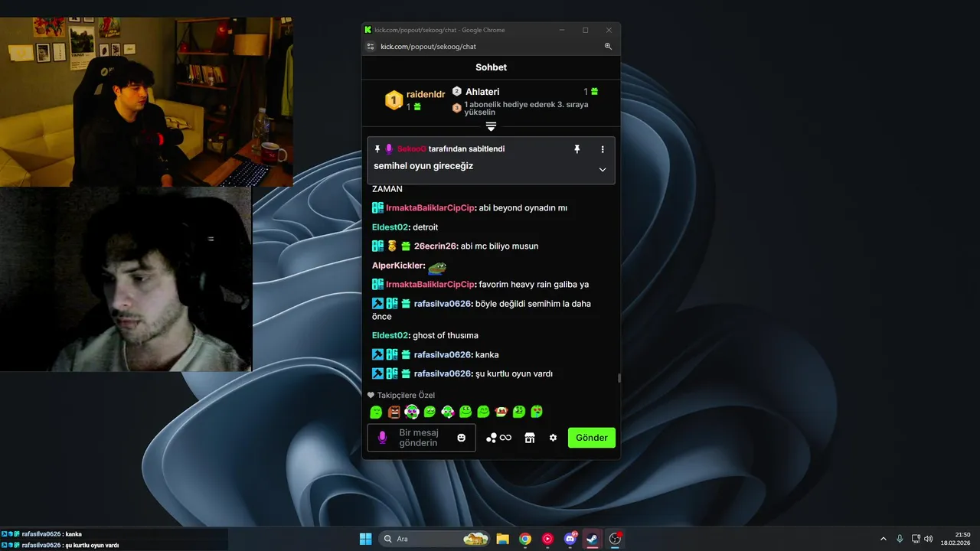The height and width of the screenshot is (551, 980).
Task: Open Discord from taskbar
Action: point(570,539)
